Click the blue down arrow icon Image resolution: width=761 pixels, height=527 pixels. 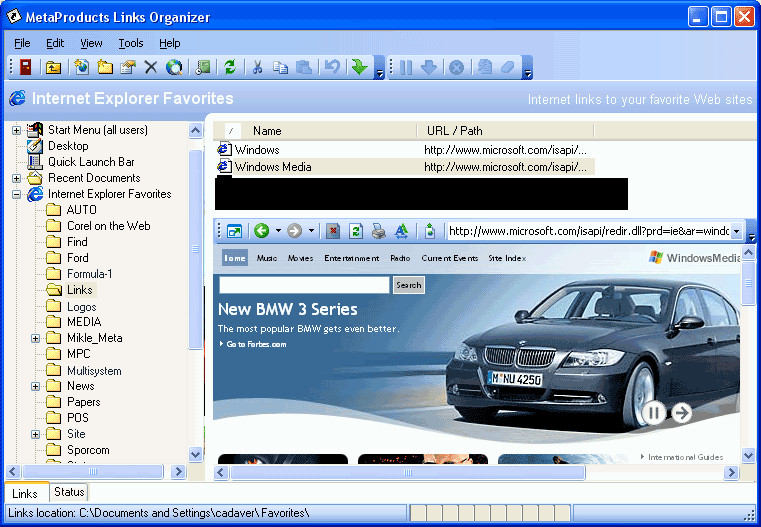429,67
